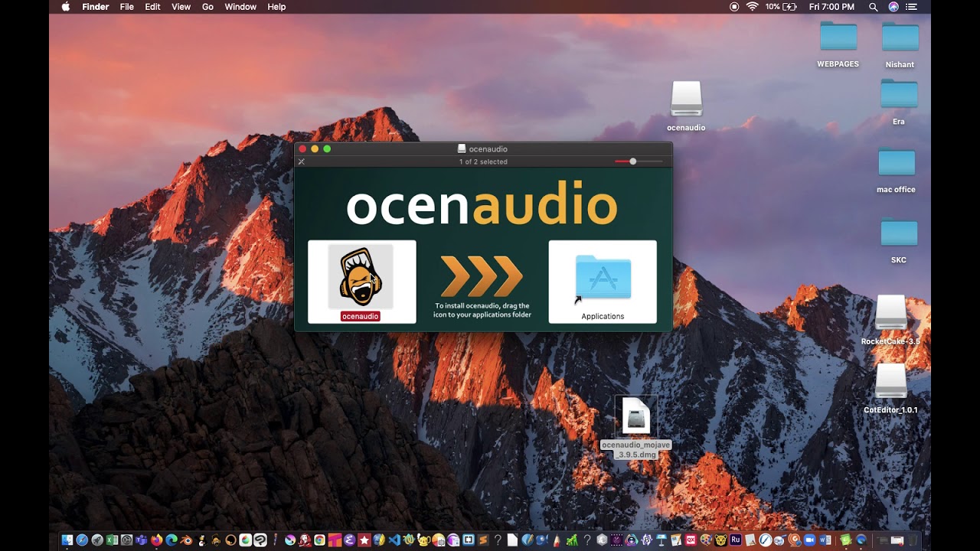Open Spotlight search
Image resolution: width=980 pixels, height=551 pixels.
(x=874, y=7)
